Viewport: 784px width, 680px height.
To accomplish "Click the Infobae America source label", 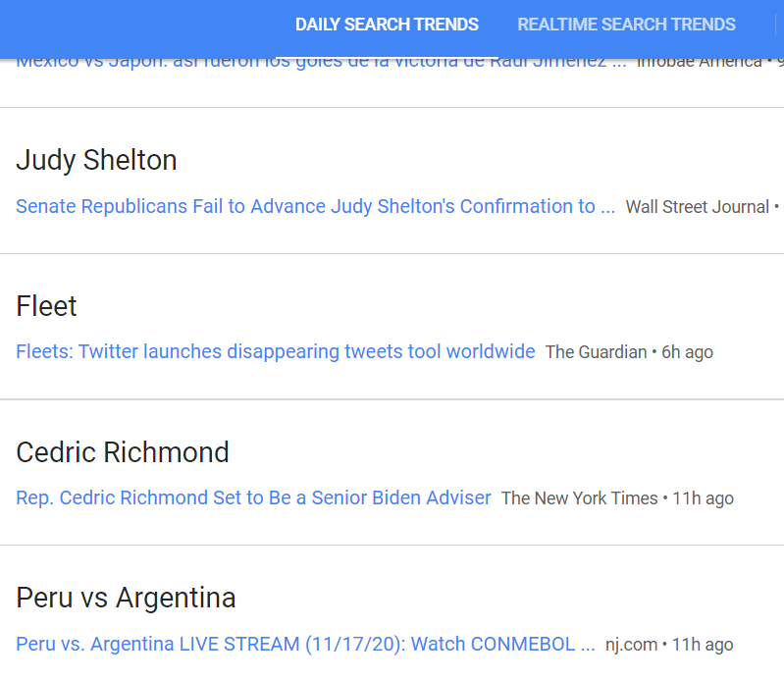I will (699, 62).
